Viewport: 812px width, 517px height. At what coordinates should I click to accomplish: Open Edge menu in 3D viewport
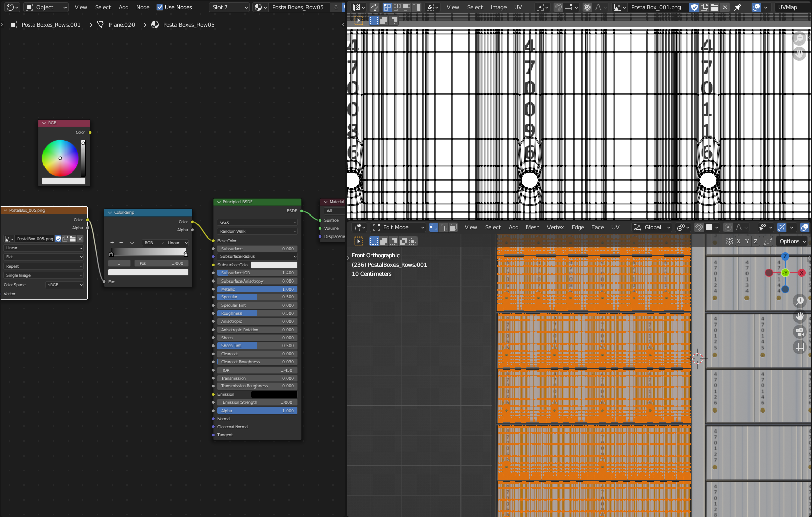click(578, 227)
